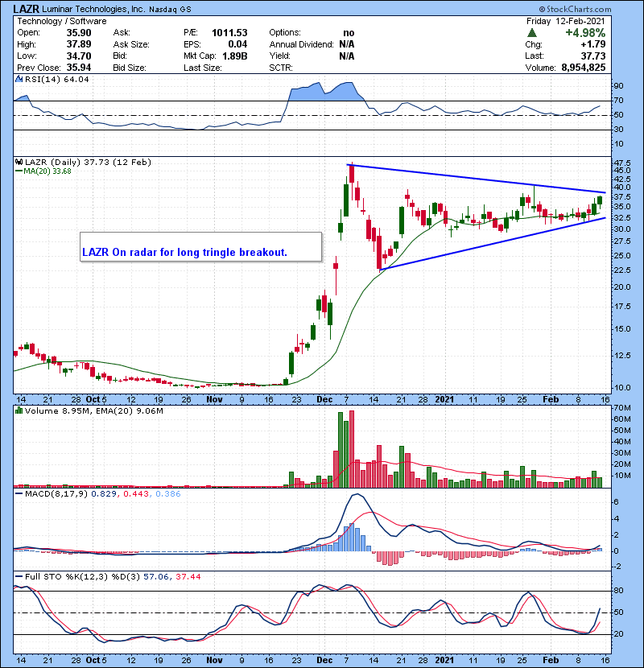Click the EPS value 0.04

[237, 44]
